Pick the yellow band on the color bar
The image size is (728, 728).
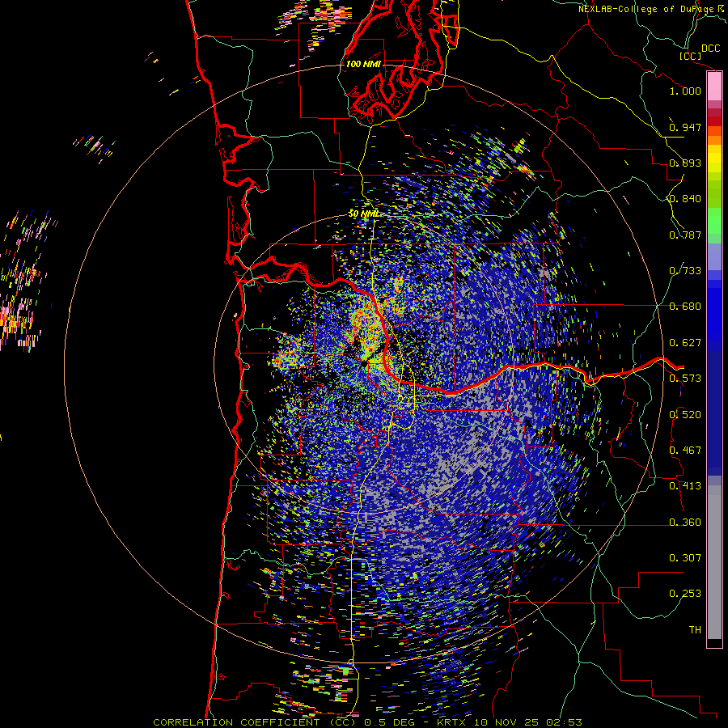click(714, 159)
